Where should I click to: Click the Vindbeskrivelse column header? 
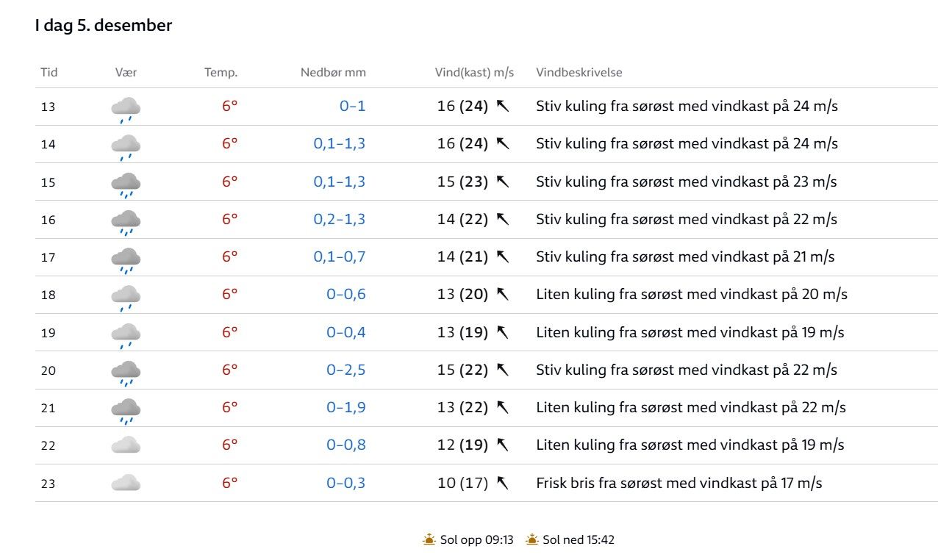point(579,72)
